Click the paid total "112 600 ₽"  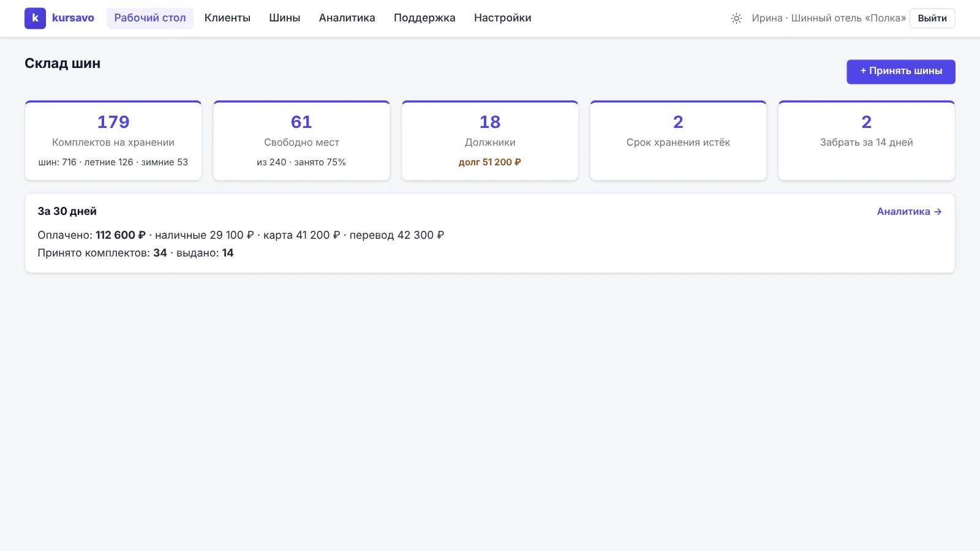pyautogui.click(x=121, y=235)
